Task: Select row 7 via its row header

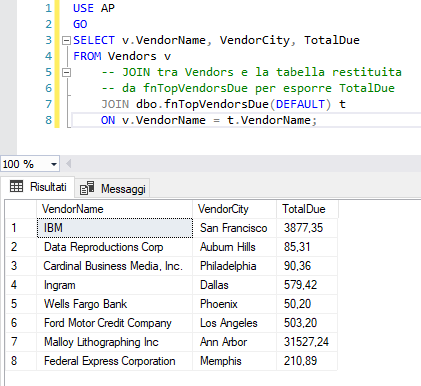Action: (x=21, y=342)
